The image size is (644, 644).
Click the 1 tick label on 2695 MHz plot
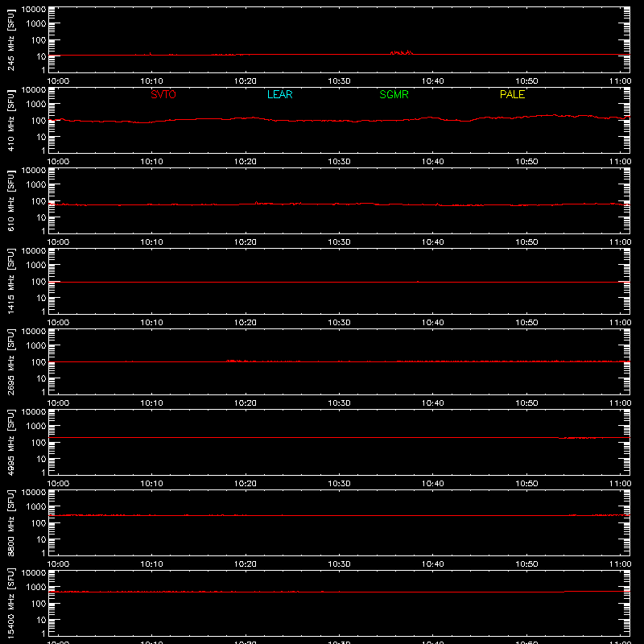pos(43,393)
